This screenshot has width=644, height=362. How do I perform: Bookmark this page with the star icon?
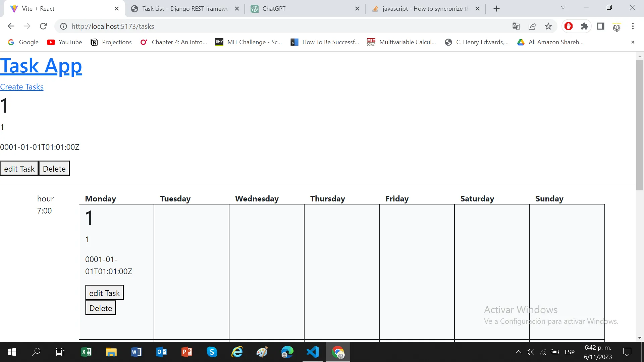click(x=548, y=26)
